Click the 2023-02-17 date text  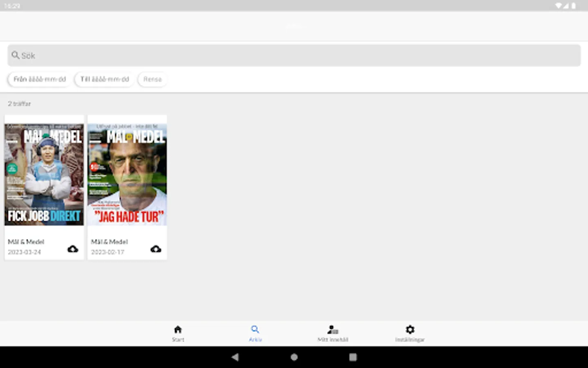107,252
